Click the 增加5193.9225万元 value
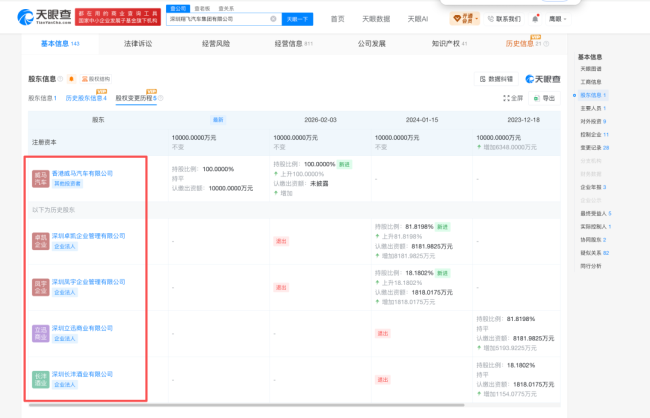650x418 pixels. tap(510, 348)
